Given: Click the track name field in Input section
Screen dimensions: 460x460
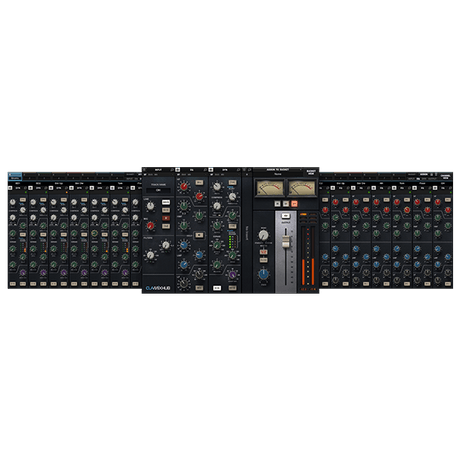Looking at the screenshot, I should 158,190.
